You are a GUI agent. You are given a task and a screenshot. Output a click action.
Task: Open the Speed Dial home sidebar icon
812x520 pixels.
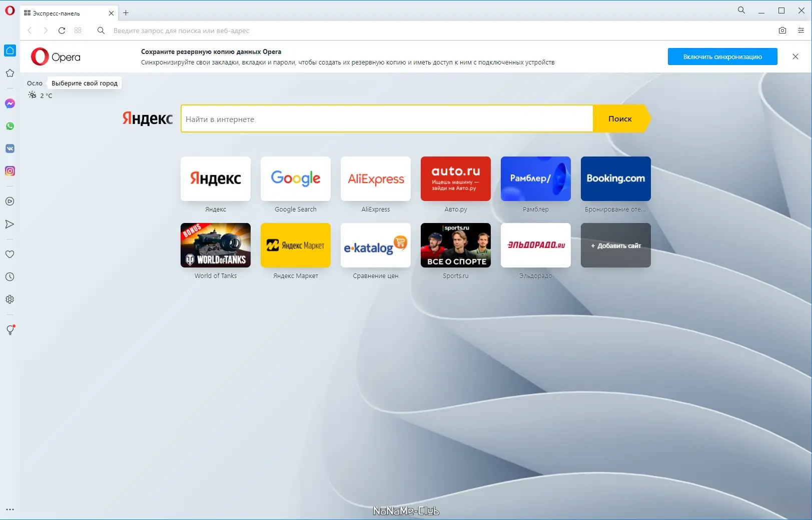pos(10,50)
